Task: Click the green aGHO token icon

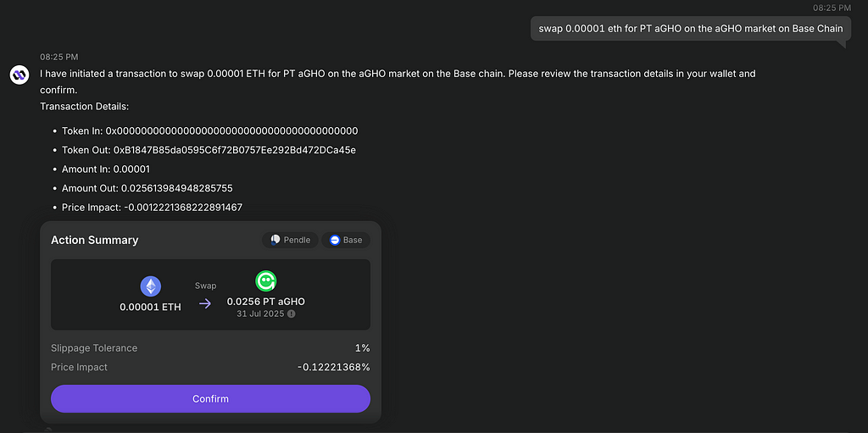Action: [265, 281]
